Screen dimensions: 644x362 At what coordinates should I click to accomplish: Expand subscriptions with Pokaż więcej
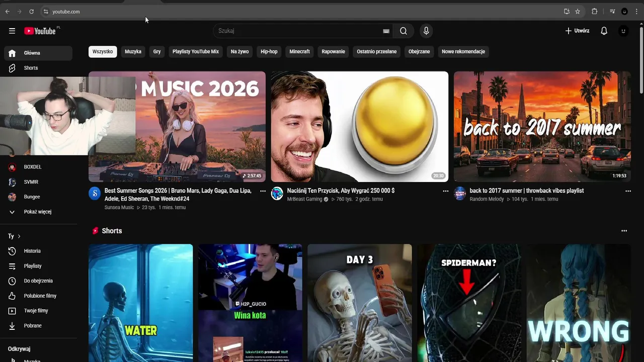[x=38, y=212]
